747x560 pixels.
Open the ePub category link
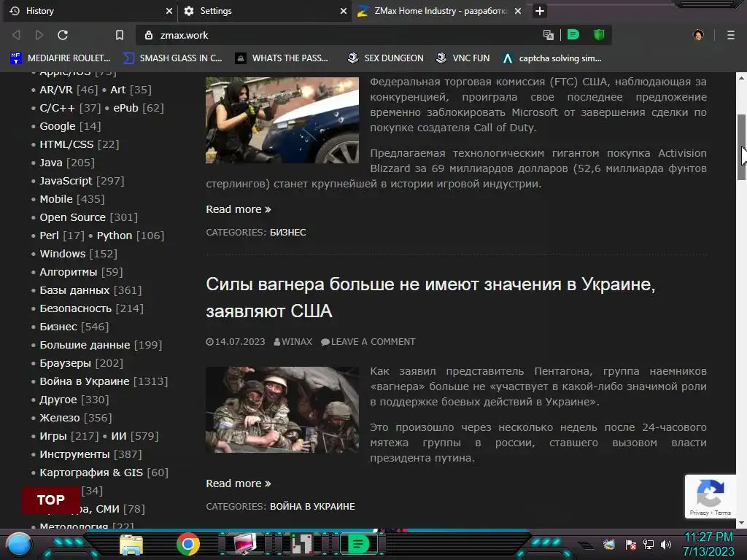125,108
